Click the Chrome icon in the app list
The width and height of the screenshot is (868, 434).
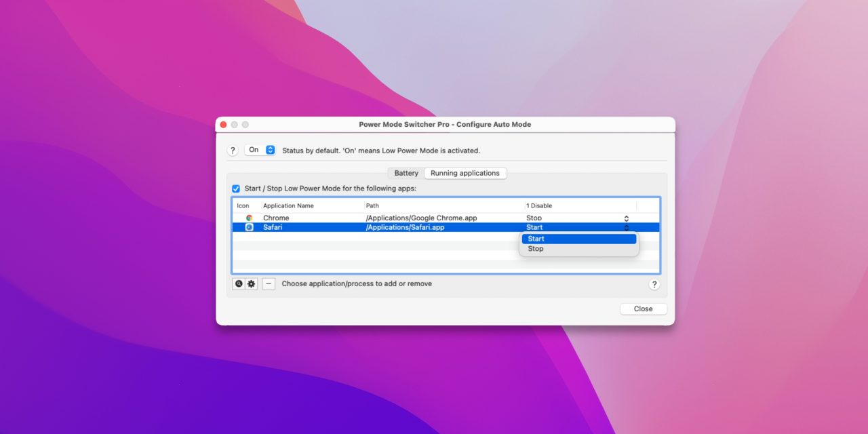249,218
